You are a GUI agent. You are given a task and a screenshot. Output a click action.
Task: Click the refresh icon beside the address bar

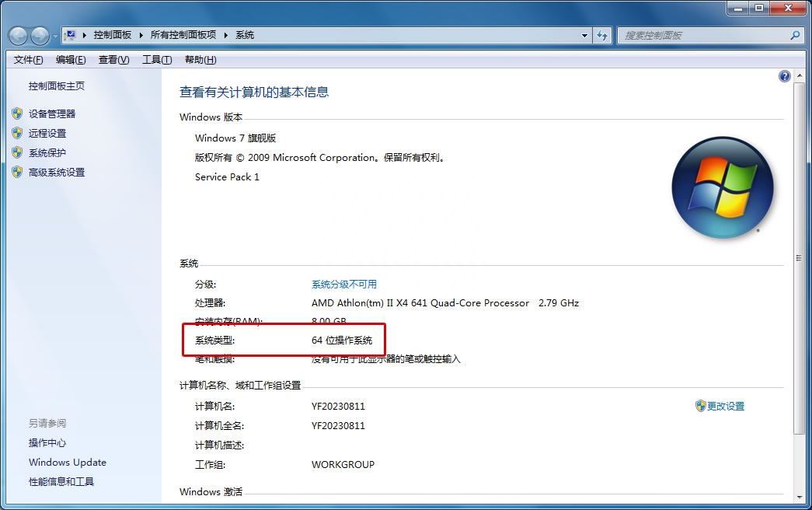(x=602, y=35)
